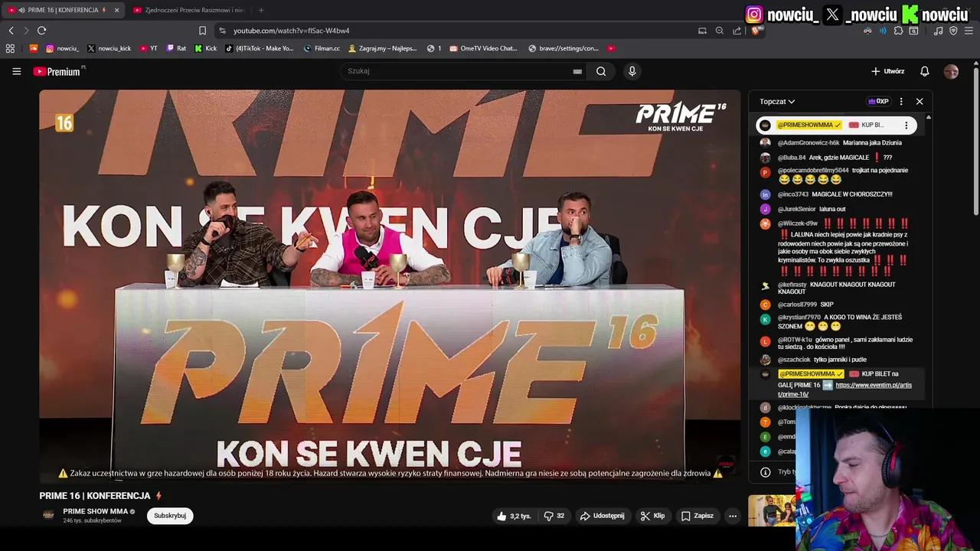Open the YouTube guide hamburger menu
The height and width of the screenshot is (551, 980).
(16, 71)
